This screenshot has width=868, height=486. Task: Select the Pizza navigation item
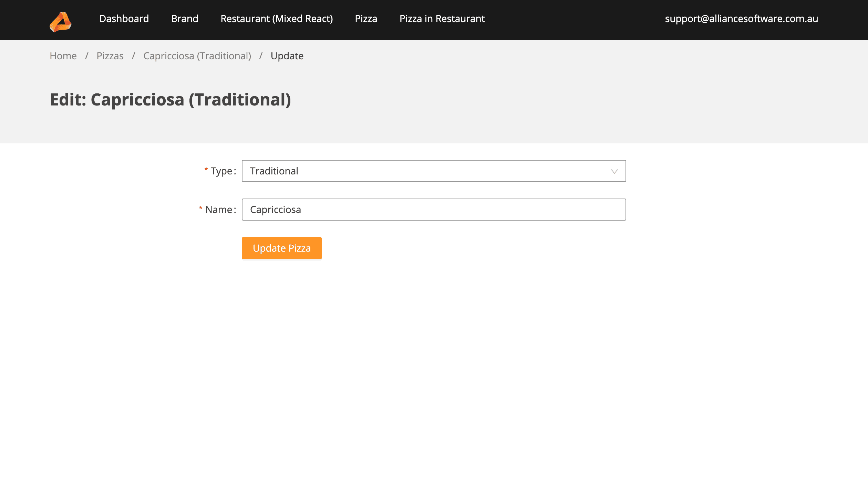(x=366, y=19)
